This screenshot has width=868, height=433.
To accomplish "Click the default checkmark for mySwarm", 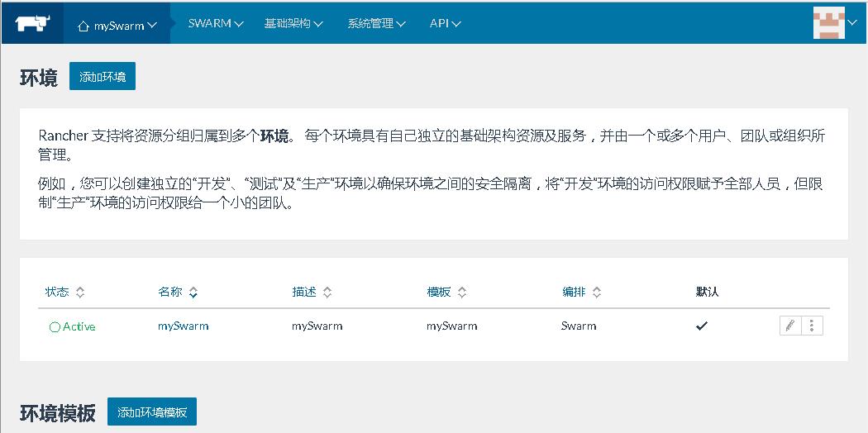I will [x=701, y=326].
